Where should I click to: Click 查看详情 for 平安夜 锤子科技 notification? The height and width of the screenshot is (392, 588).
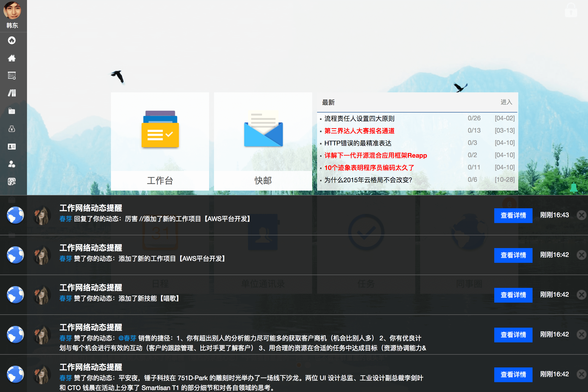click(513, 374)
